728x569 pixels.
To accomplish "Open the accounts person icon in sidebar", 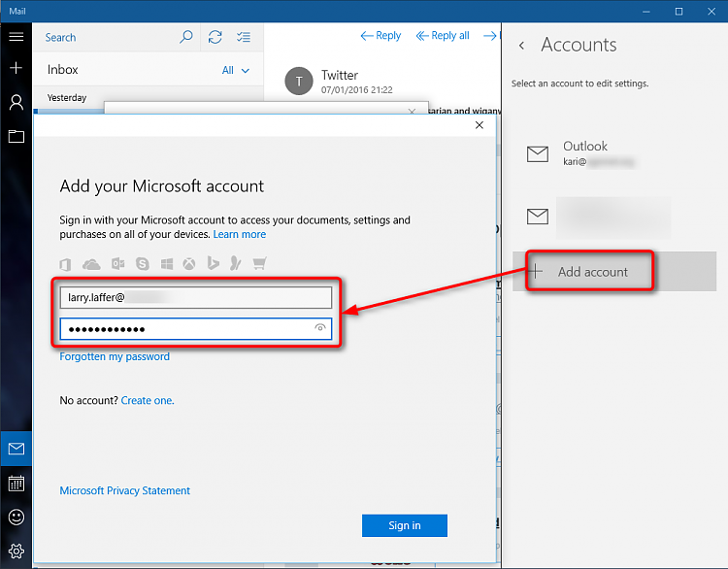I will 17,102.
